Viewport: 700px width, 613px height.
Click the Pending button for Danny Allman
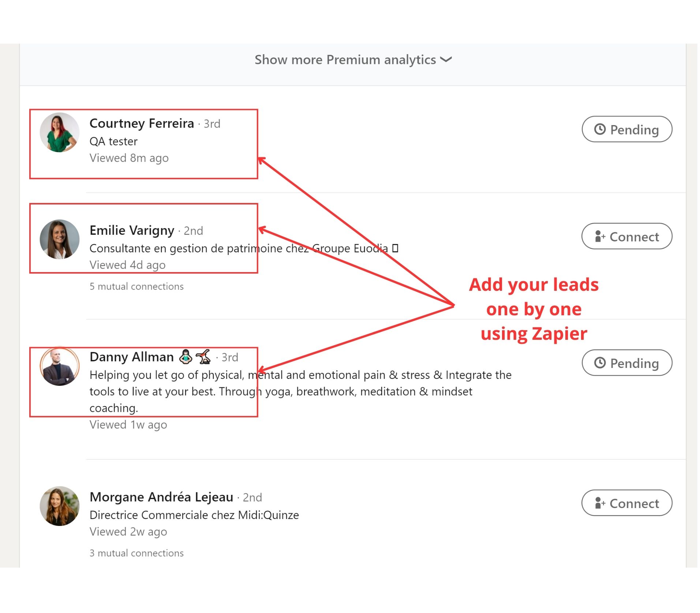pyautogui.click(x=626, y=363)
